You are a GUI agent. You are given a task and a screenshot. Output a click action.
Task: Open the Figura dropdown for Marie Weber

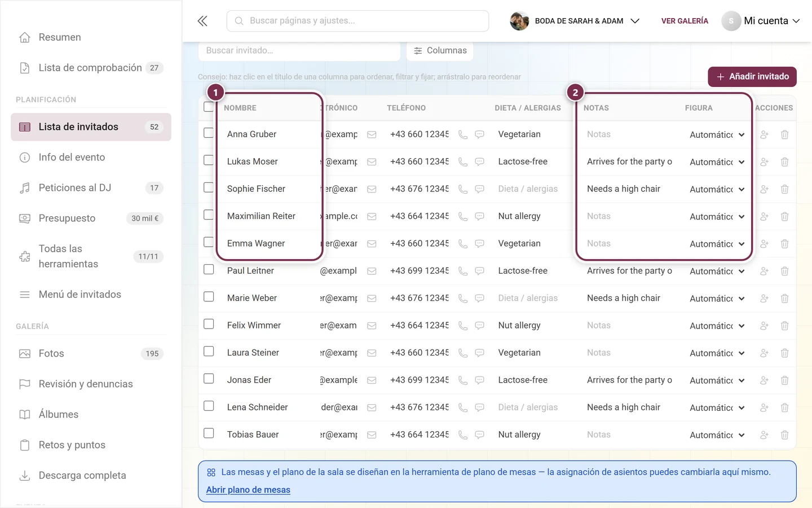[717, 299]
